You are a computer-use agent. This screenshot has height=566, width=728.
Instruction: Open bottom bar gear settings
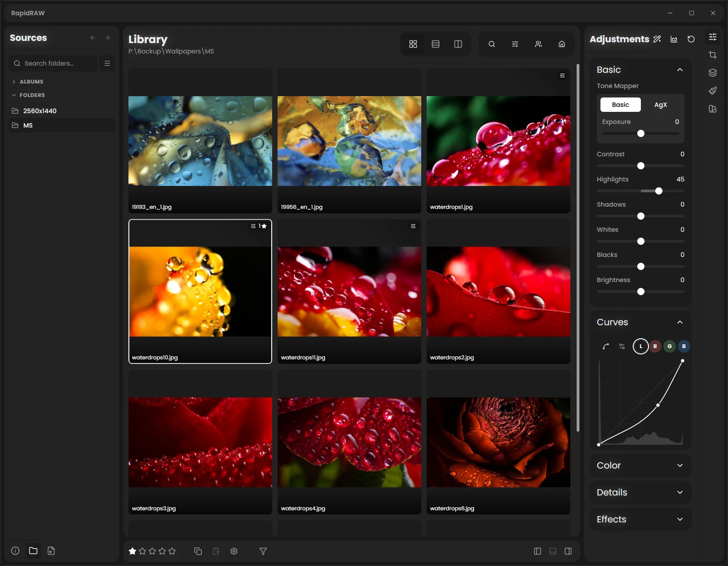point(234,551)
